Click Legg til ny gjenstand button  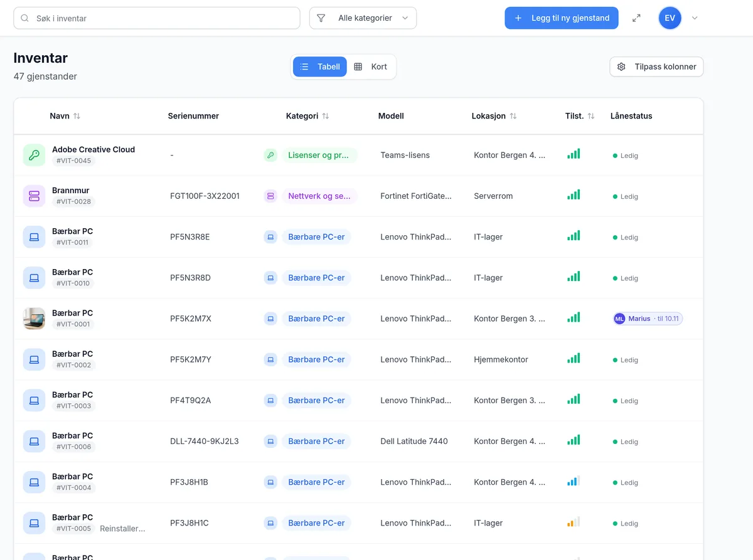pyautogui.click(x=562, y=18)
